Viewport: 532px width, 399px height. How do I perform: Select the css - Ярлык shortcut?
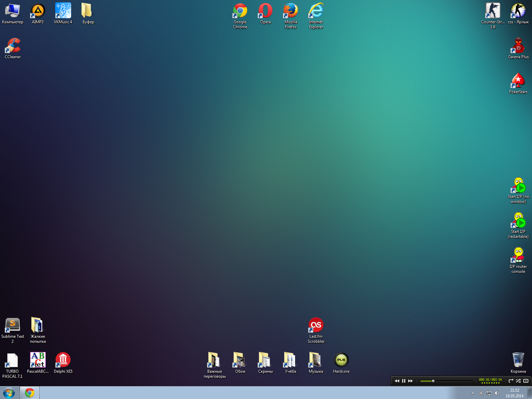(518, 13)
